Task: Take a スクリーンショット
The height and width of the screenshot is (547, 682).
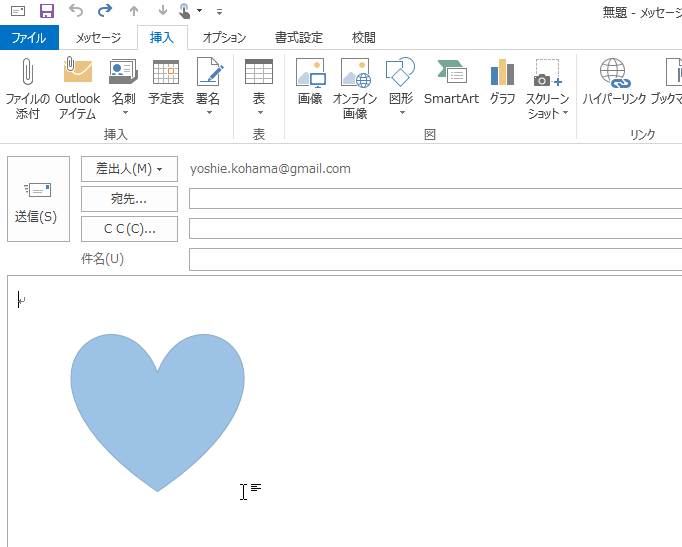Action: (x=547, y=88)
